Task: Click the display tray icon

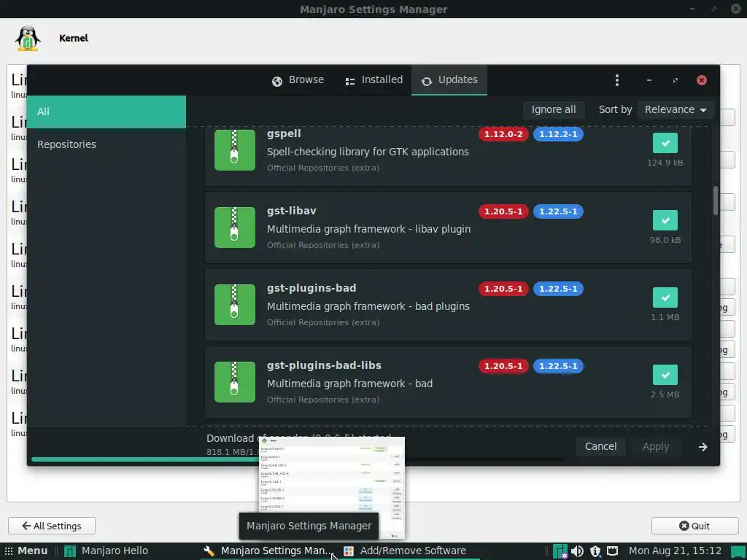Action: [x=612, y=551]
